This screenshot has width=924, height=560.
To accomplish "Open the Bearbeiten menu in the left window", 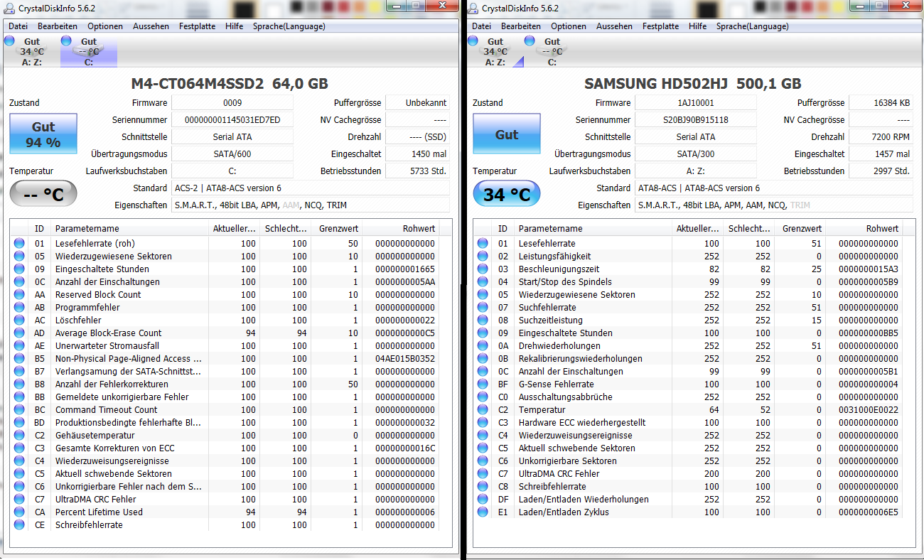I will (58, 26).
